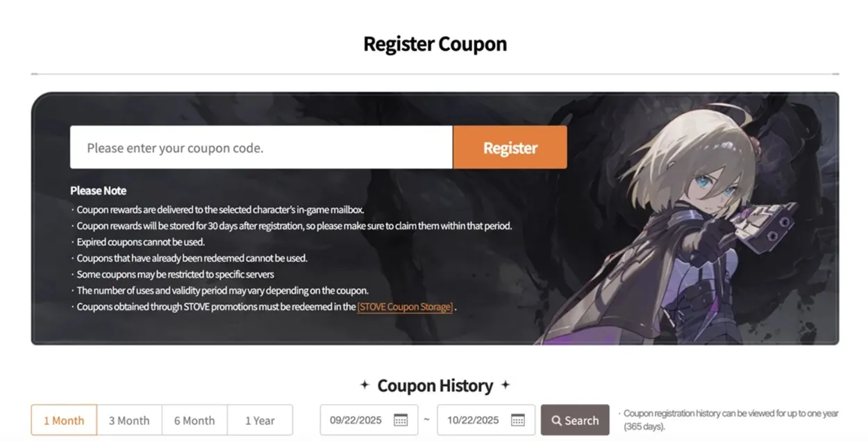Switch history range to 1 Year
The image size is (868, 441).
tap(260, 420)
